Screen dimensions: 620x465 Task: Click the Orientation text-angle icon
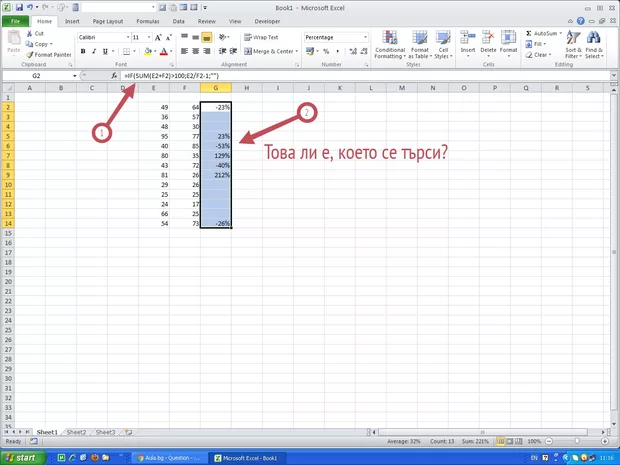tap(223, 38)
